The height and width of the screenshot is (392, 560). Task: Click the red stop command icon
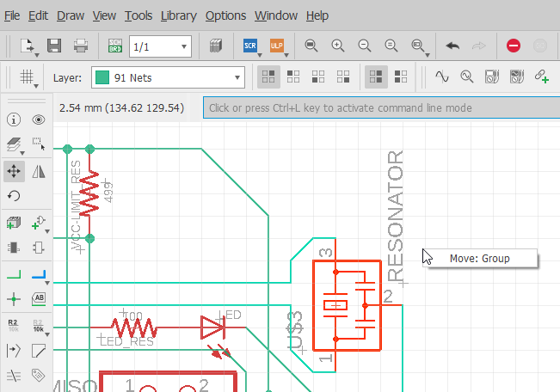(514, 46)
